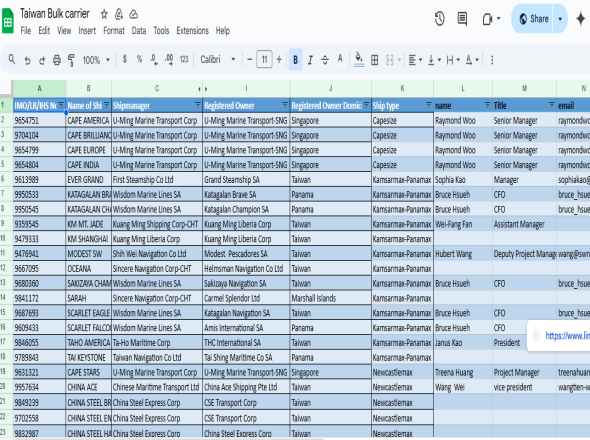590x440 pixels.
Task: Activate the paint format tool
Action: (71, 60)
